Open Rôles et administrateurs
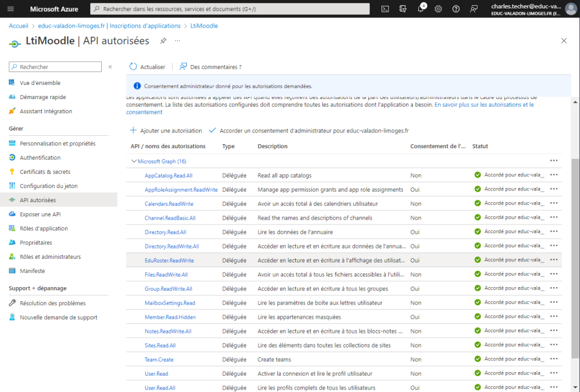The image size is (580, 392). pos(50,257)
